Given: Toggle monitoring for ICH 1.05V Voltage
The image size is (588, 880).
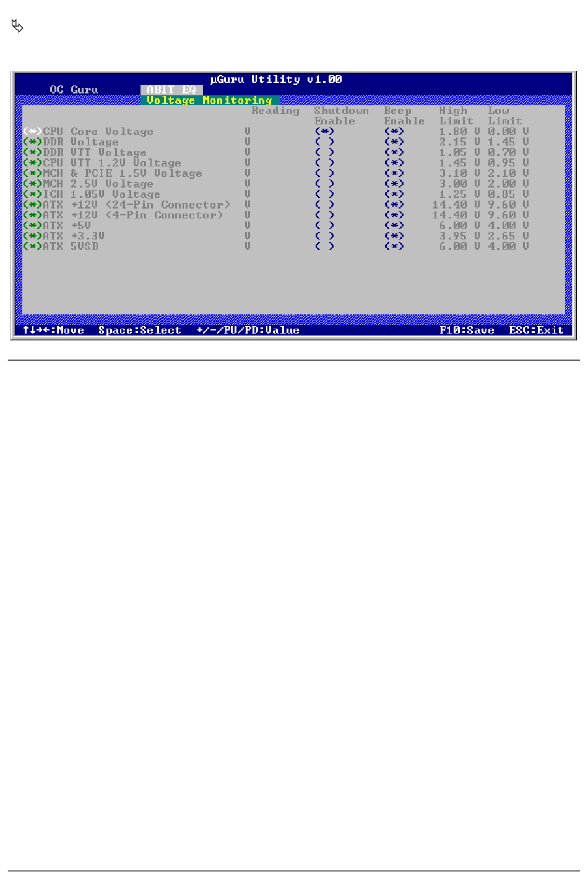Looking at the screenshot, I should (x=32, y=194).
